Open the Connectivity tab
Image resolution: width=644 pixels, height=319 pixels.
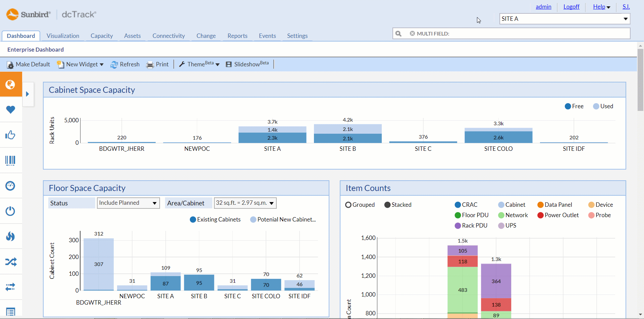(x=168, y=36)
